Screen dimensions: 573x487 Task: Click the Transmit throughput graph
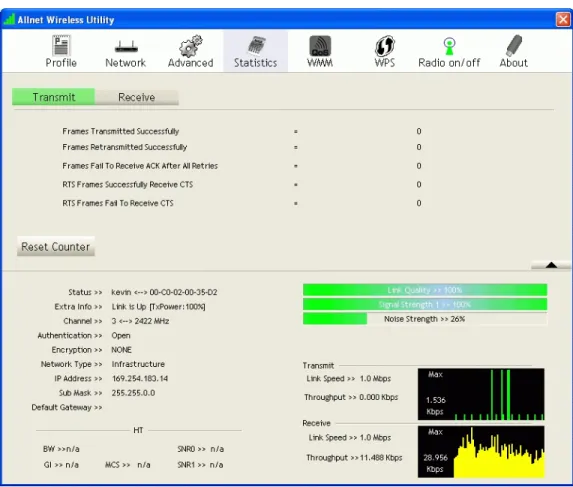pos(481,394)
